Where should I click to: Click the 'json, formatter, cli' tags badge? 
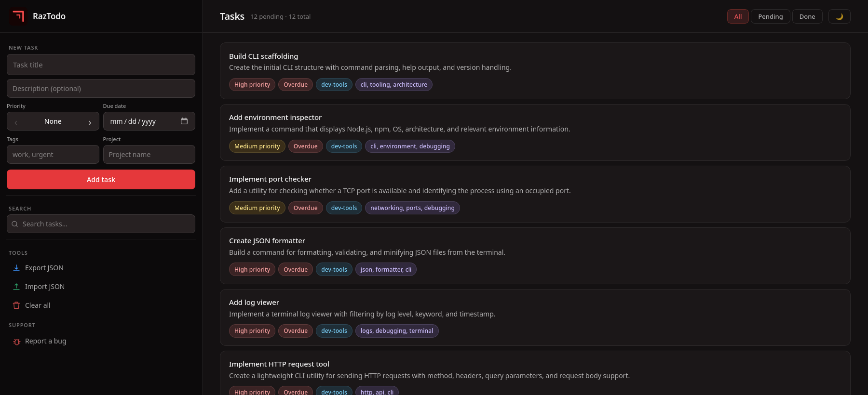386,269
